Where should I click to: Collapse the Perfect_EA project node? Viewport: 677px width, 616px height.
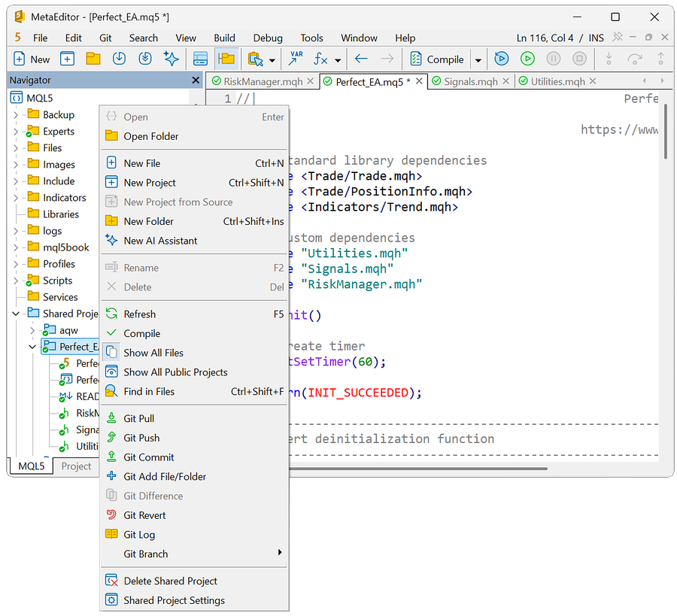coord(32,347)
